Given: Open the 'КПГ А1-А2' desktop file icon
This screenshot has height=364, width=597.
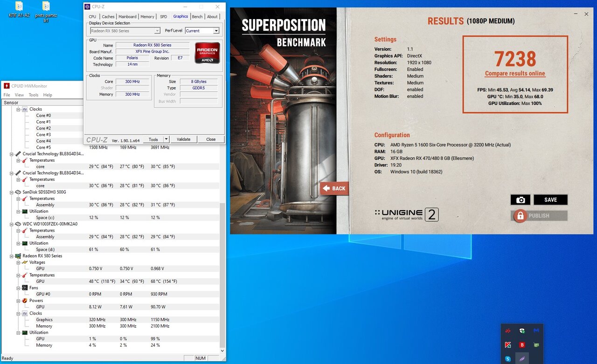Looking at the screenshot, I should click(19, 10).
